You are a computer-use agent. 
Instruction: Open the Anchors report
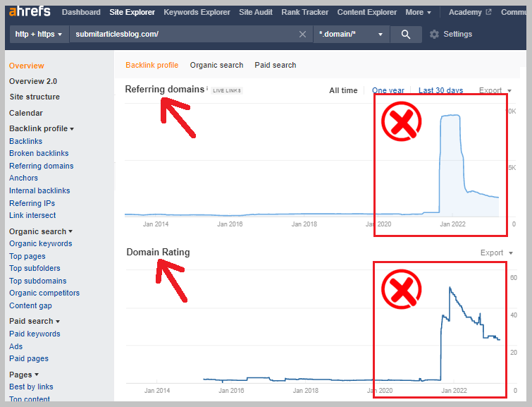(x=23, y=178)
